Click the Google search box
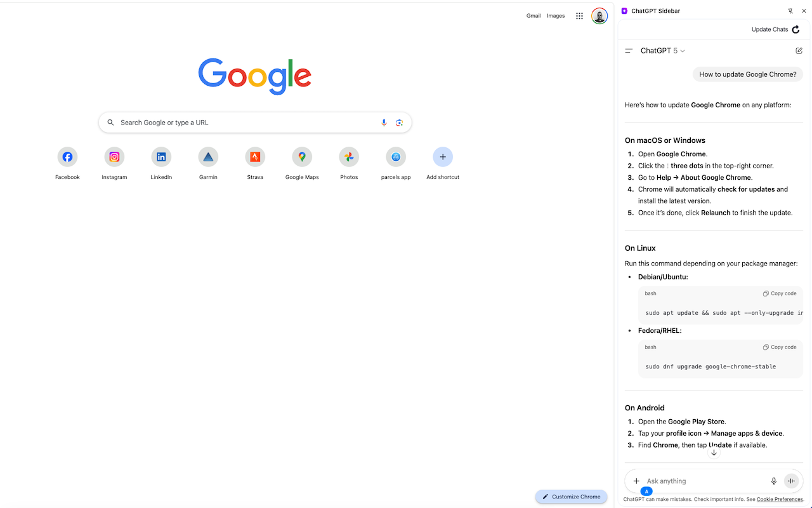 [x=255, y=123]
